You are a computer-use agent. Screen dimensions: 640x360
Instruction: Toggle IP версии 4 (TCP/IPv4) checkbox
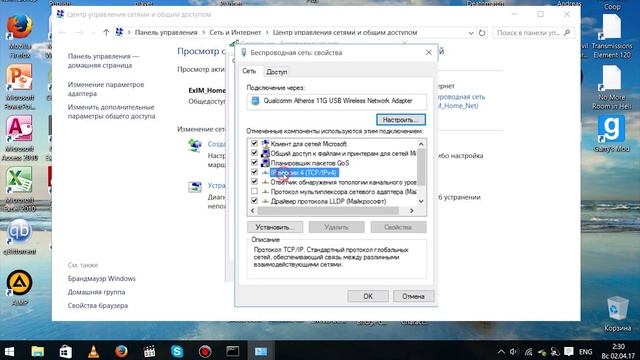254,172
